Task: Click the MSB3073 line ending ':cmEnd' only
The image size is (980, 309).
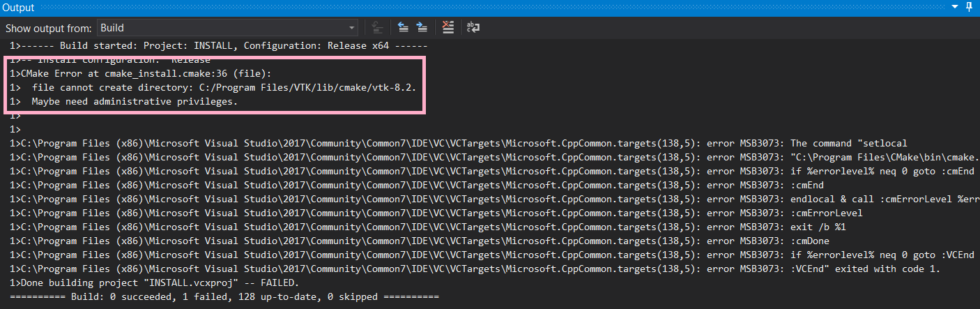Action: click(x=417, y=185)
